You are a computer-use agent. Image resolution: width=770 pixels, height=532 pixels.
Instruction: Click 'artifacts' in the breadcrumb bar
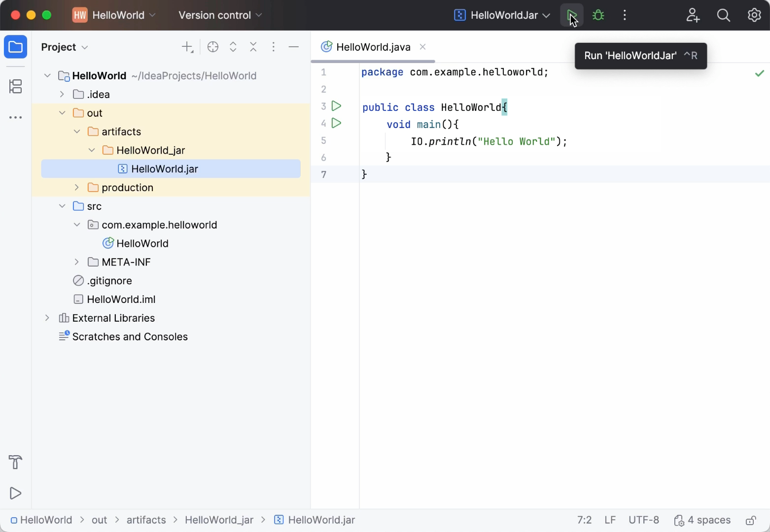pos(146,520)
